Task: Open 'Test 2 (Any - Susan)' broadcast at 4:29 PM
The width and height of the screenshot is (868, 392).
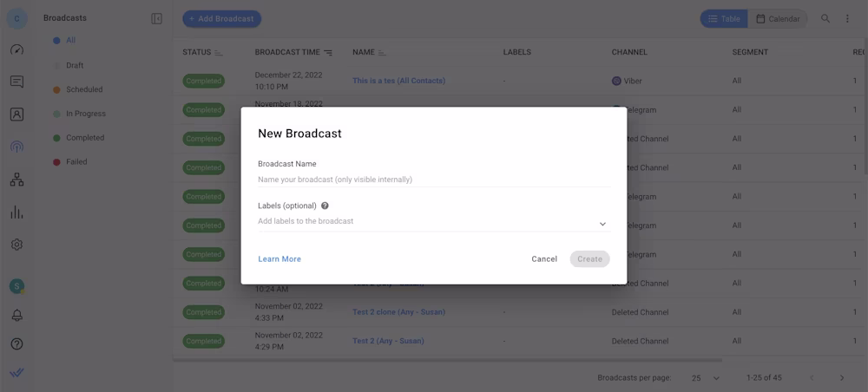Action: [388, 341]
